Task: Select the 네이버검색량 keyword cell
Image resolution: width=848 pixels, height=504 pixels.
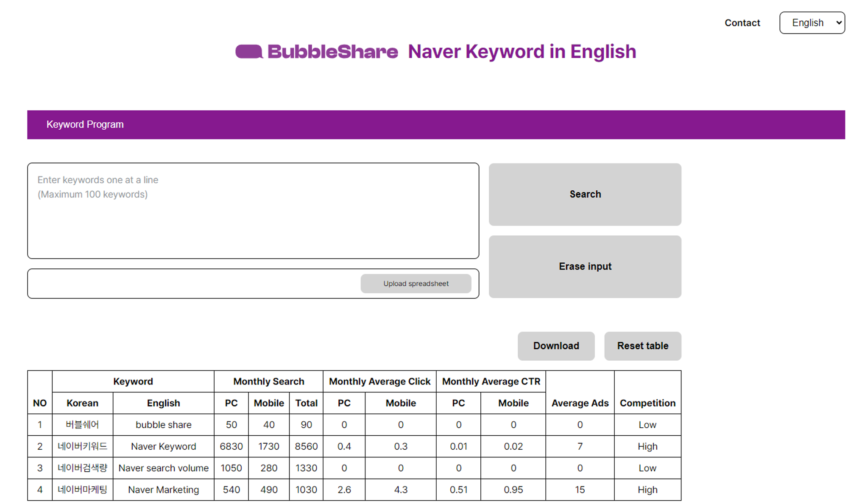Action: point(82,468)
